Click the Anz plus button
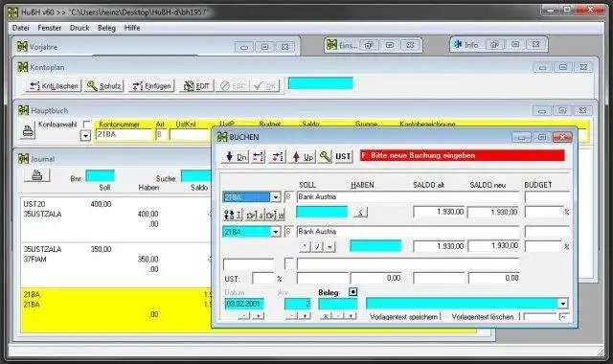This screenshot has width=613, height=364. pos(305,316)
